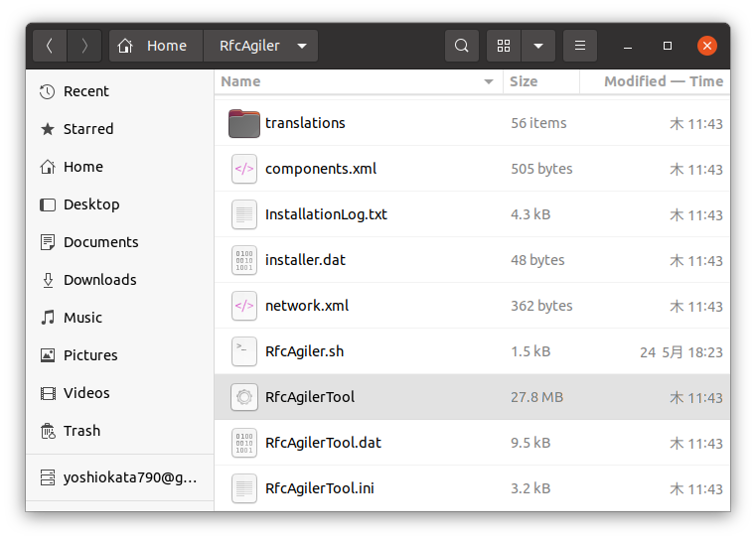The width and height of the screenshot is (756, 540).
Task: Select Starred in the sidebar
Action: pyautogui.click(x=87, y=129)
